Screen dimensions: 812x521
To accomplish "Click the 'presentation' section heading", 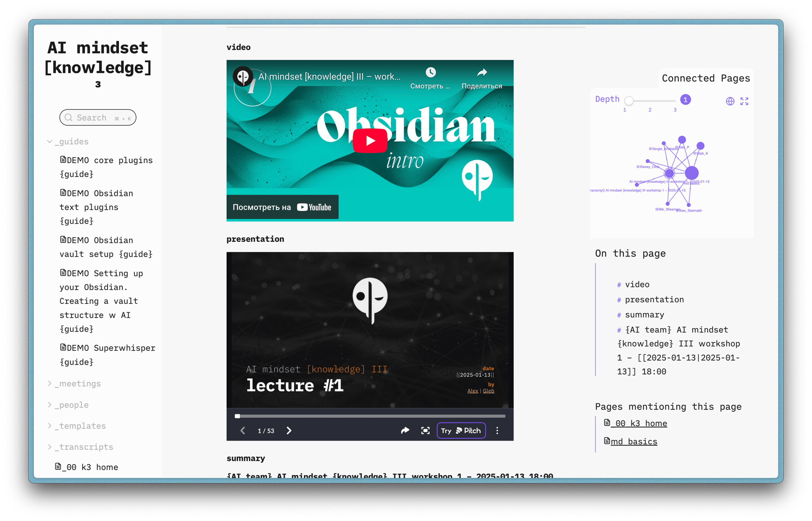I will click(255, 239).
